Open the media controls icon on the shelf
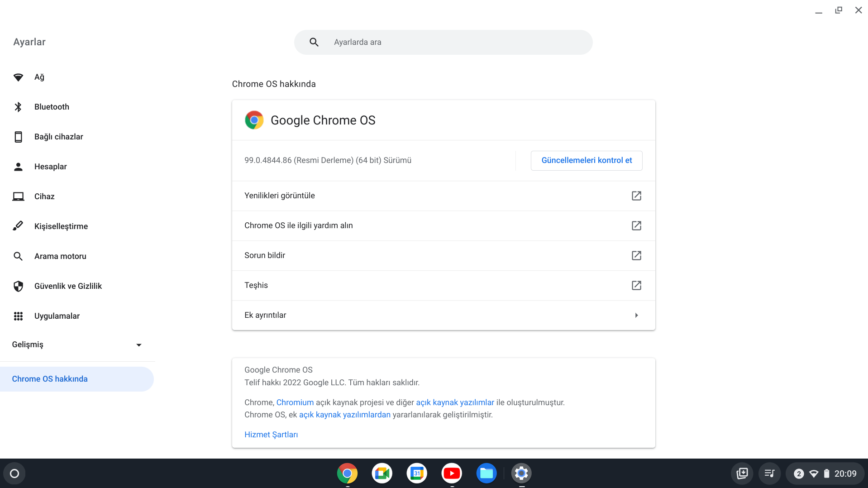The image size is (868, 488). click(769, 474)
